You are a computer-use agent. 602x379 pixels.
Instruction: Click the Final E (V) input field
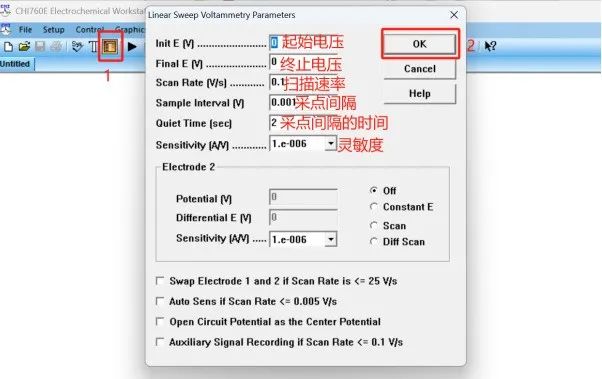click(x=303, y=62)
